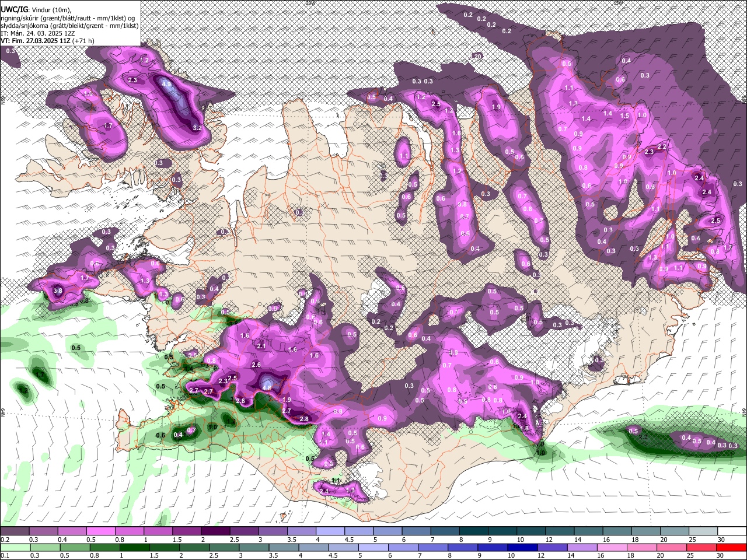Screen dimensions: 747x560
Task: Select the dark green rain legend swatch after 1
Action: pyautogui.click(x=134, y=547)
